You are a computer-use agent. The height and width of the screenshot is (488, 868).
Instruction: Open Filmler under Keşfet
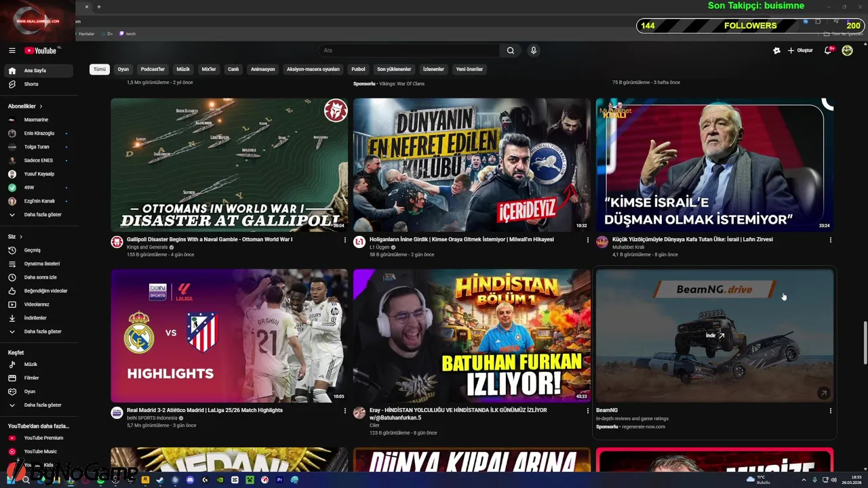(39, 378)
